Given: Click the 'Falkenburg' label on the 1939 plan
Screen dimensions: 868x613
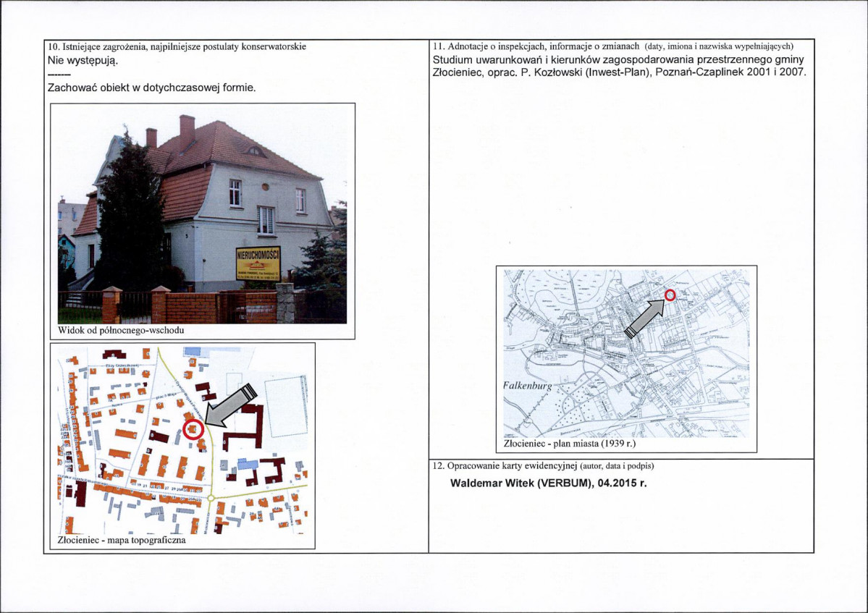Looking at the screenshot, I should coord(528,386).
